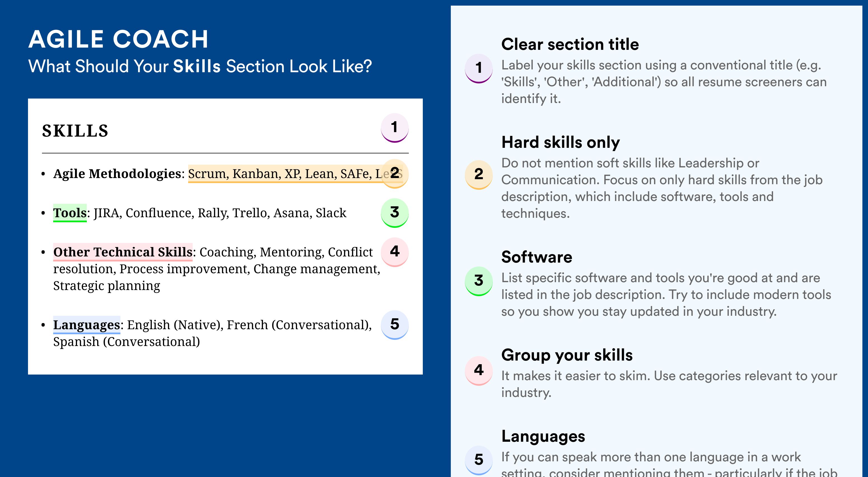This screenshot has width=868, height=477.
Task: Click badge 4 next to Group your skills
Action: coord(479,371)
